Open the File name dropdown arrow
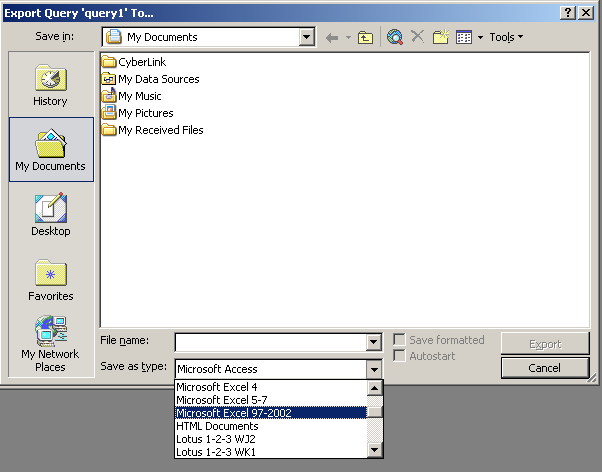 click(374, 342)
